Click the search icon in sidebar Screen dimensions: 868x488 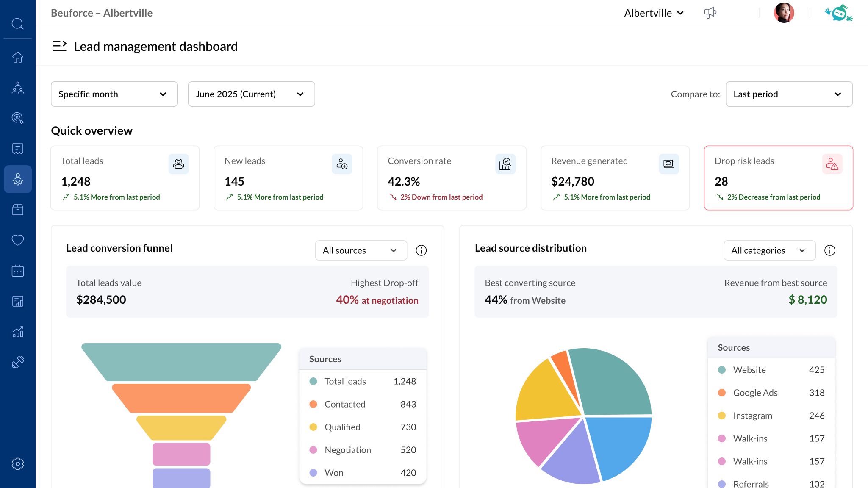click(17, 24)
